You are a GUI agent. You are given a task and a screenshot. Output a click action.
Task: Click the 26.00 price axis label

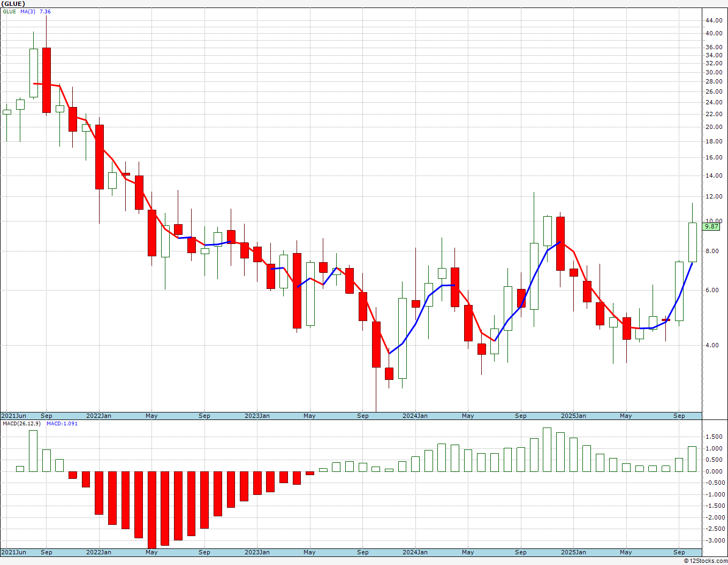pos(714,91)
